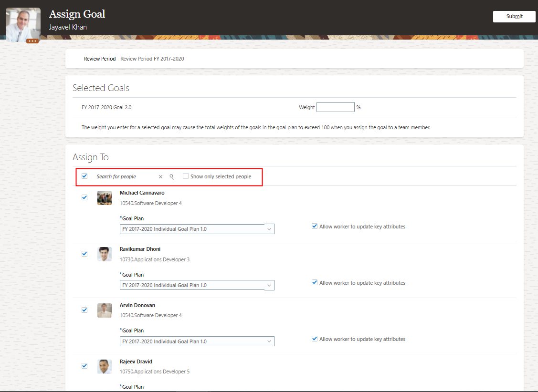Screen dimensions: 538x392
Task: Uncheck Arvin Donovan's selection checkbox
Action: point(84,310)
